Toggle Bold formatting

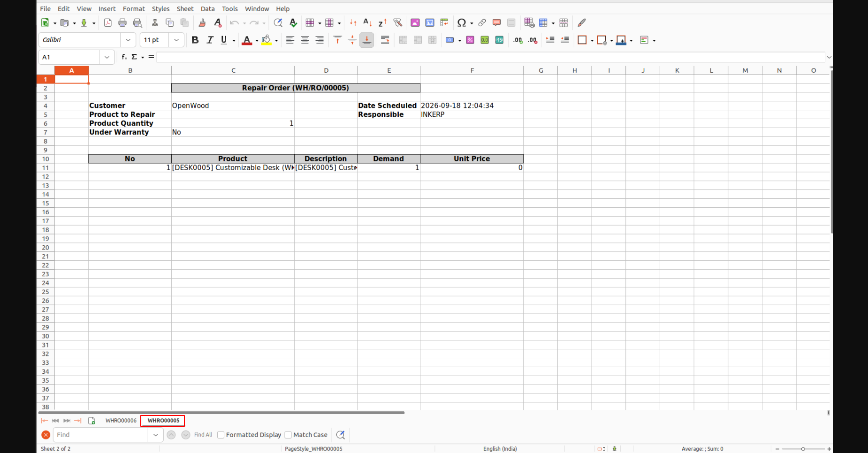pyautogui.click(x=195, y=40)
